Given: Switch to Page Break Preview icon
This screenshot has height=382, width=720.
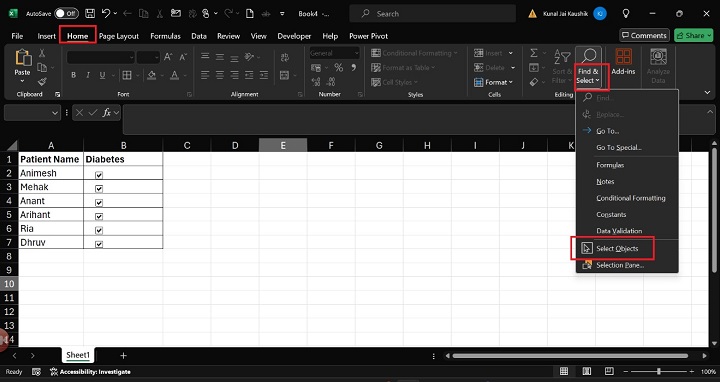Looking at the screenshot, I should pyautogui.click(x=609, y=371).
